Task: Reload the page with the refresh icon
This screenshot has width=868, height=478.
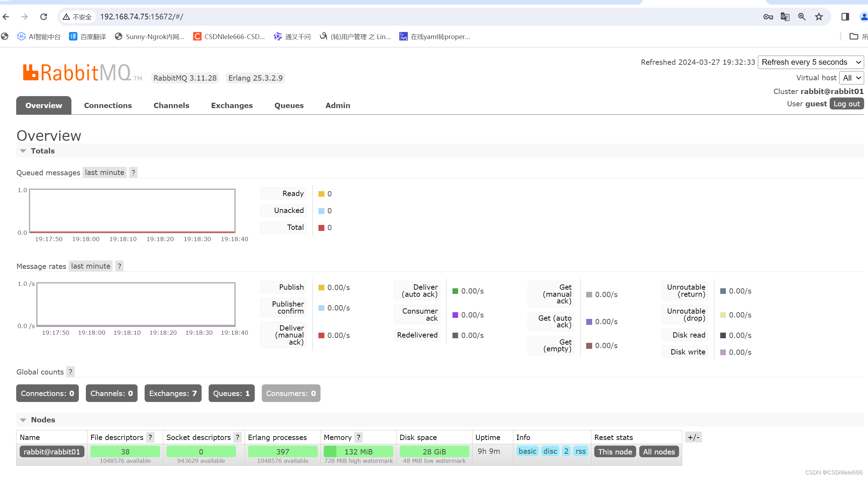Action: point(43,16)
